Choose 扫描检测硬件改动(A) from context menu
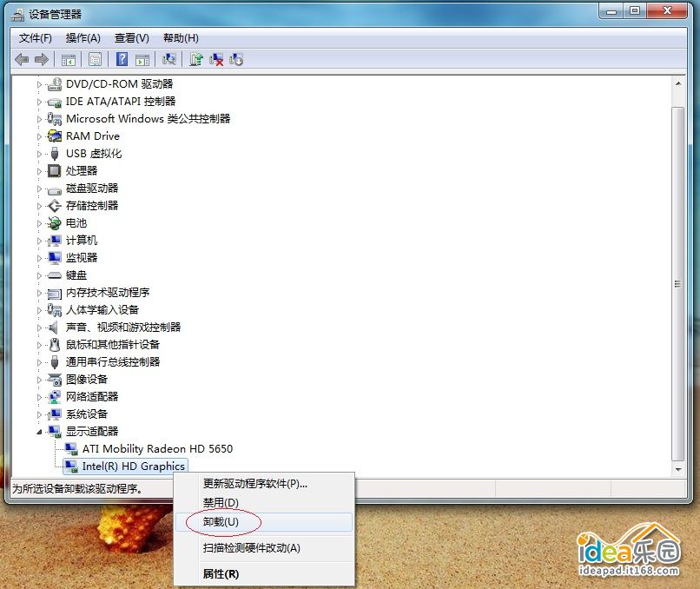This screenshot has width=700, height=589. pyautogui.click(x=264, y=548)
